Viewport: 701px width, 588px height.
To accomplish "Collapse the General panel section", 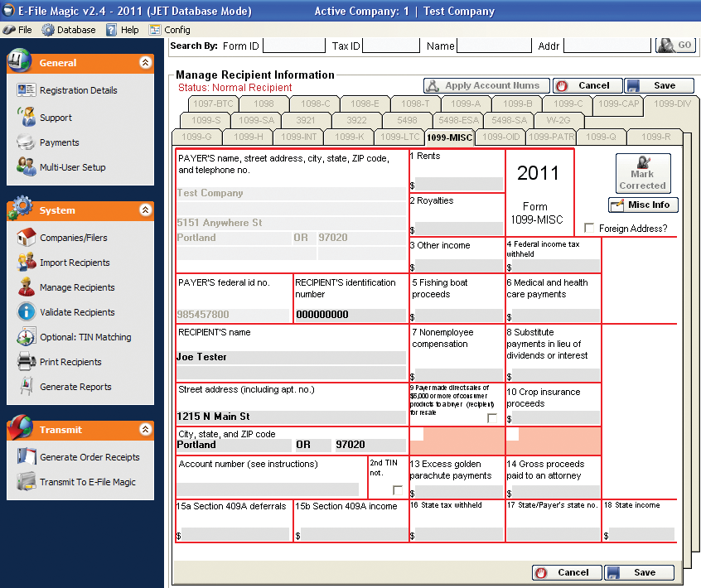I will click(x=145, y=63).
